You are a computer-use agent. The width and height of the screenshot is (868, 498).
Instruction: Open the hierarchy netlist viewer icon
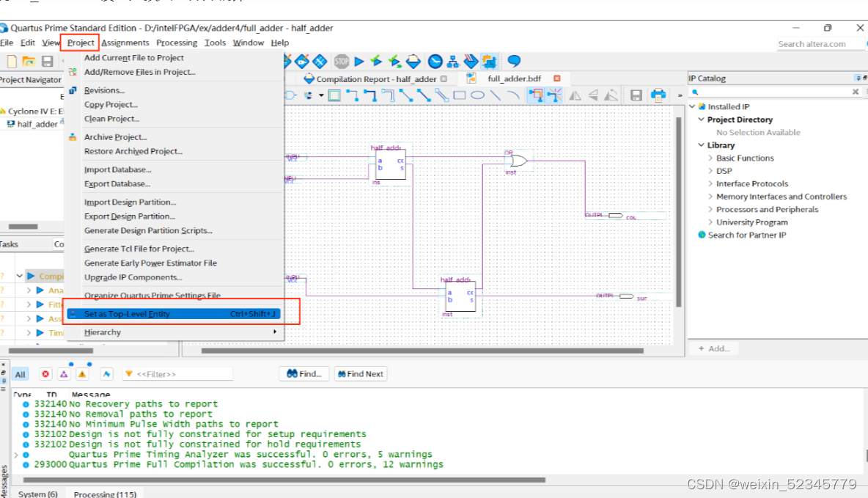coord(453,61)
